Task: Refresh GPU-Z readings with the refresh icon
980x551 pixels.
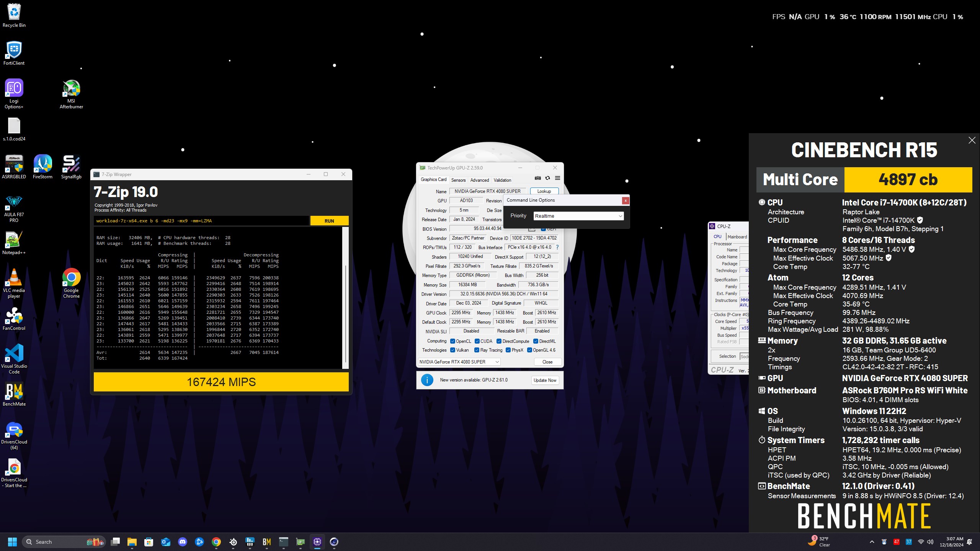Action: click(548, 178)
